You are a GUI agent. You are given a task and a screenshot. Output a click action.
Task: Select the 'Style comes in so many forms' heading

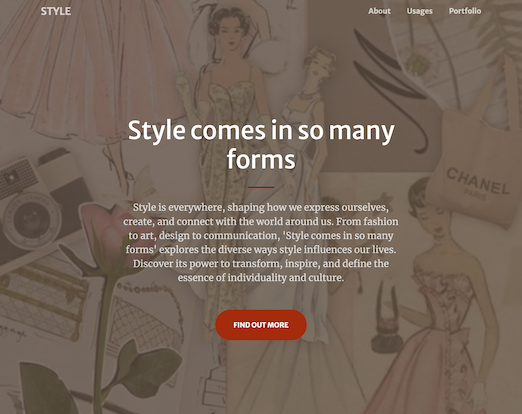(261, 145)
